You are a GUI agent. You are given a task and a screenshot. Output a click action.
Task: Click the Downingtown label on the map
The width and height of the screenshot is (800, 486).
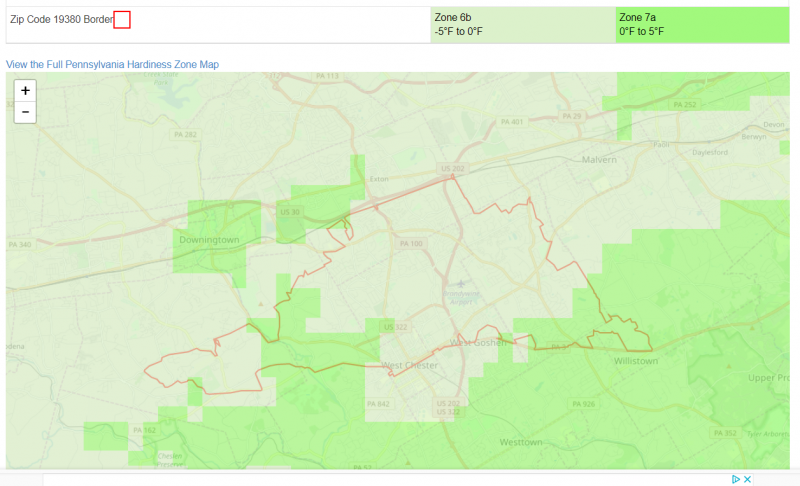[209, 241]
